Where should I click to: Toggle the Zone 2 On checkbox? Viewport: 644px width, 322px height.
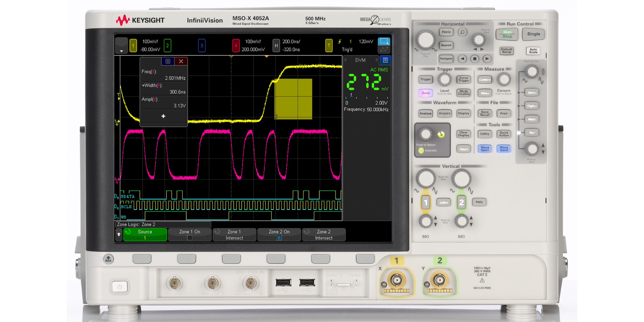[x=279, y=238]
